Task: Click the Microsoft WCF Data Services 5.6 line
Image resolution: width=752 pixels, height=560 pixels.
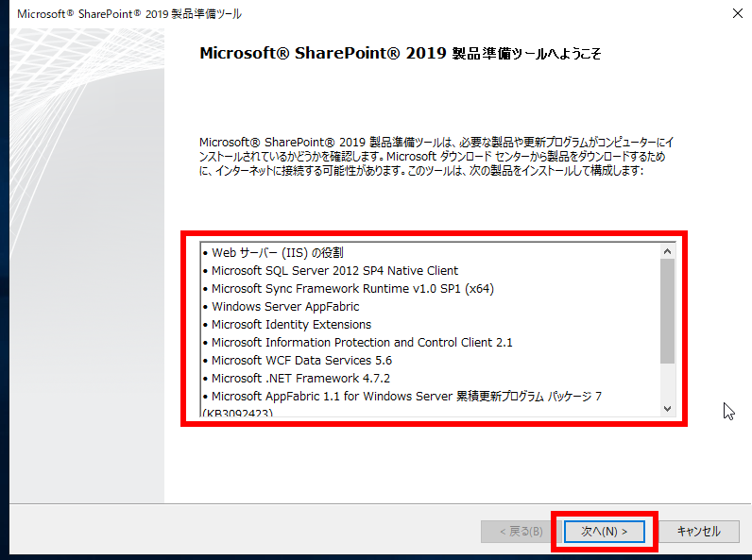Action: [x=301, y=361]
